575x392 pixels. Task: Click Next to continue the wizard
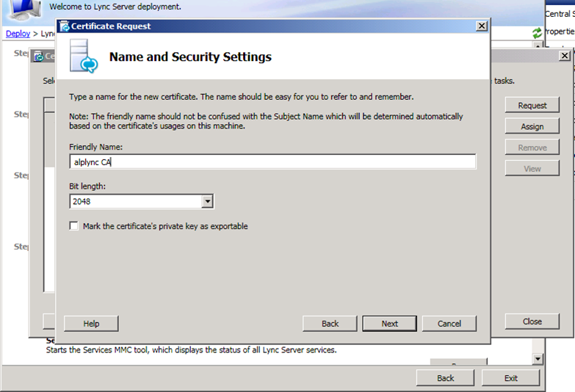pos(389,324)
